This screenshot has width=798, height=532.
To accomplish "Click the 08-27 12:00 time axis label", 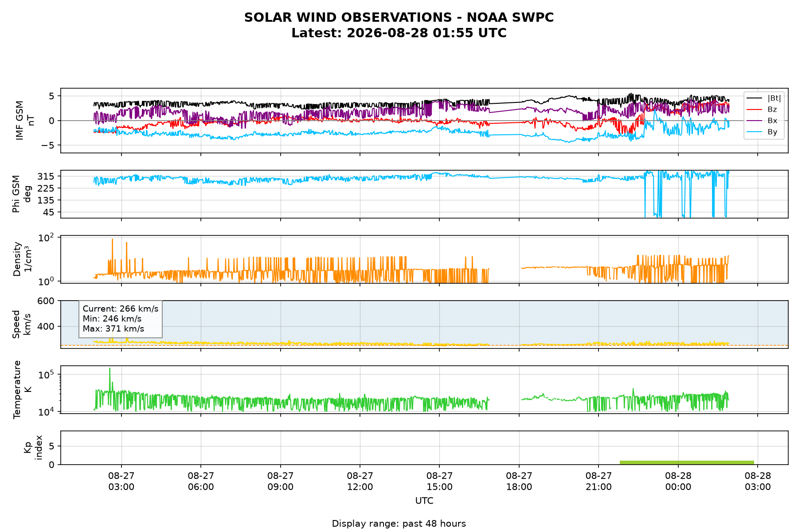I will coord(360,481).
